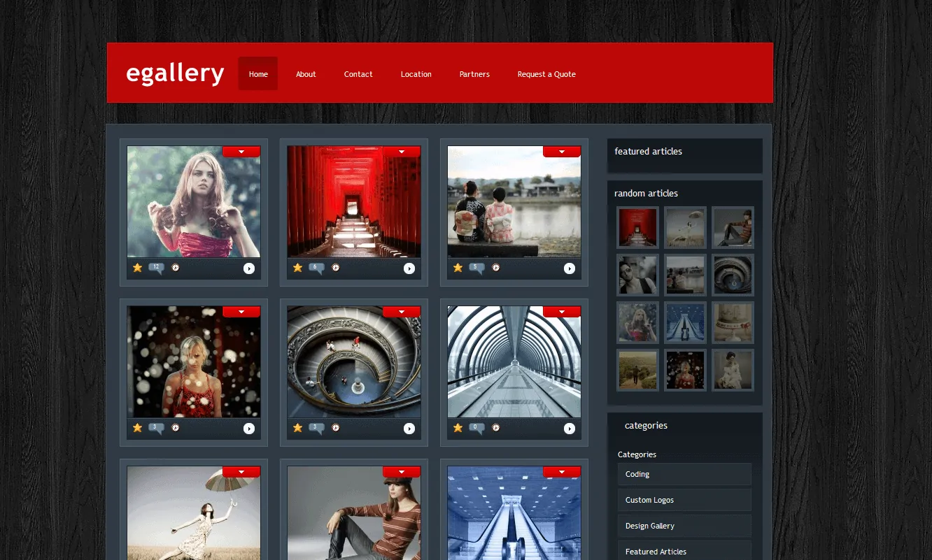
Task: Open the comment bubble showing 12 comments
Action: (157, 268)
